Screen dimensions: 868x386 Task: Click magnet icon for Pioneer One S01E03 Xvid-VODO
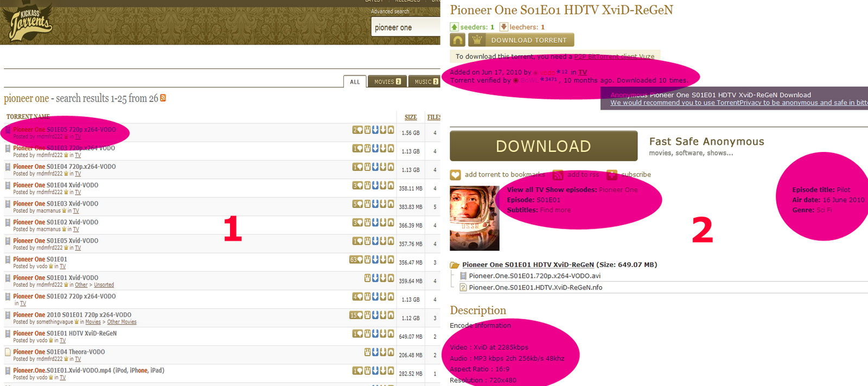coord(391,204)
